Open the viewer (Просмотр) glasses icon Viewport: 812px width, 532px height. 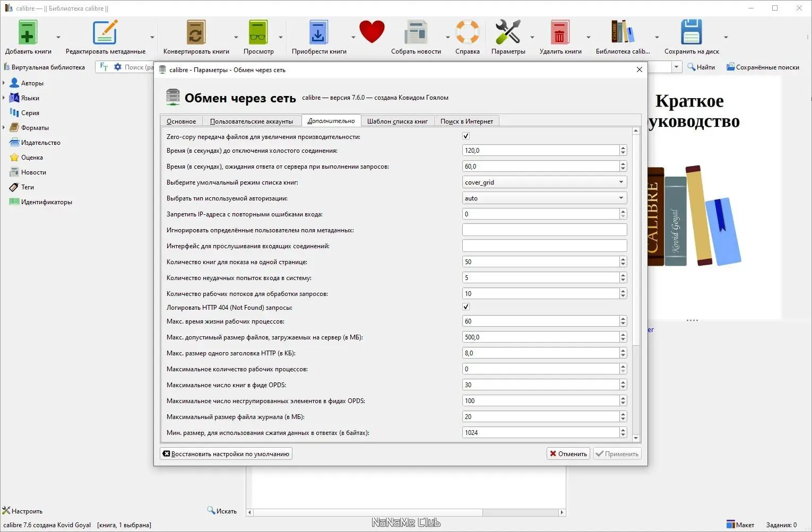click(x=258, y=32)
